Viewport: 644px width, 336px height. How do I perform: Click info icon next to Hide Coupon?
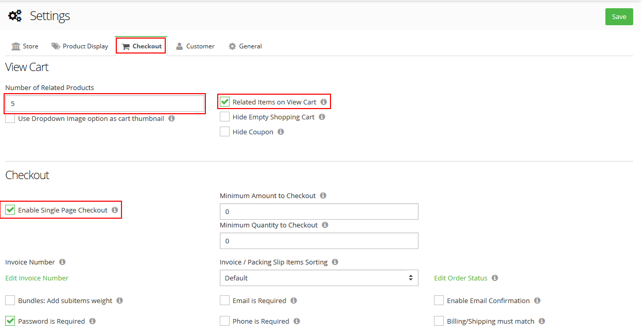(281, 132)
